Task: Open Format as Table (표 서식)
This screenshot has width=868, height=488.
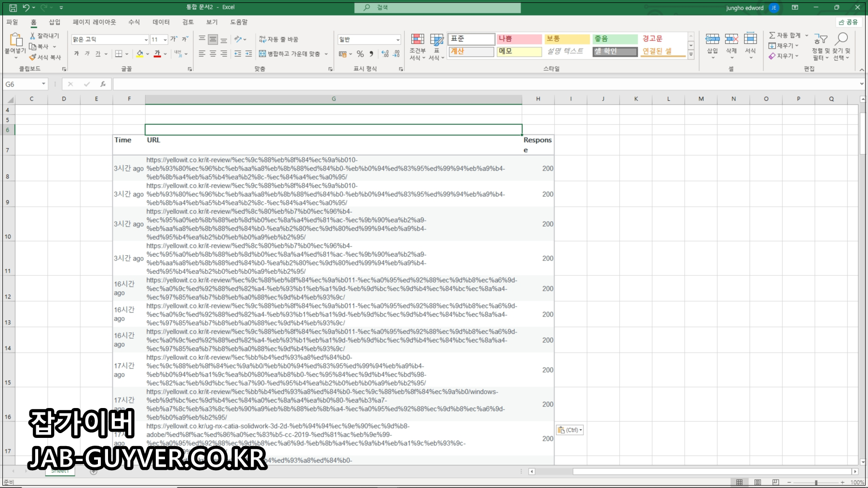Action: point(436,47)
